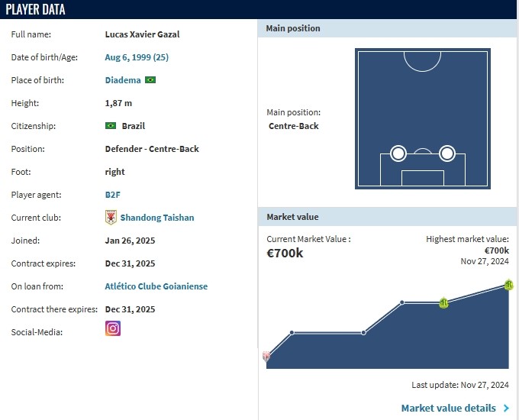Click the data point just before the first green crest

coord(403,303)
